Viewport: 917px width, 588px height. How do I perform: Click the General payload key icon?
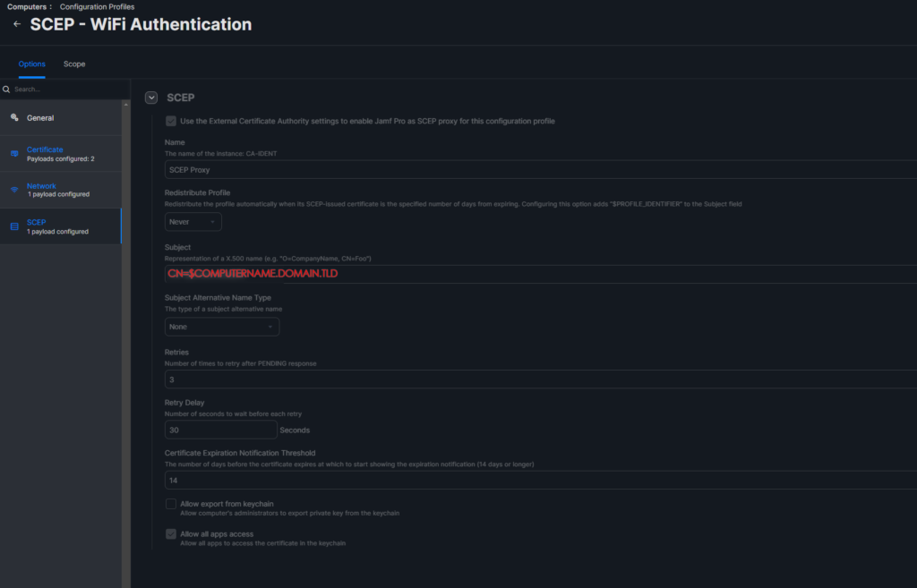pyautogui.click(x=14, y=117)
